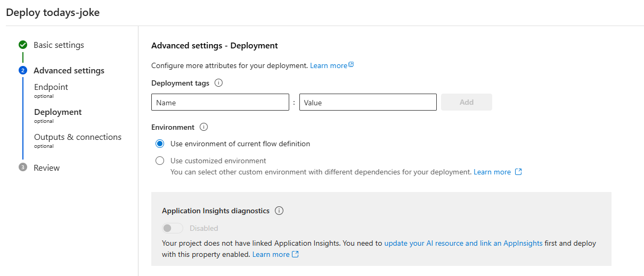Click the Deployment tags info icon

pyautogui.click(x=218, y=83)
